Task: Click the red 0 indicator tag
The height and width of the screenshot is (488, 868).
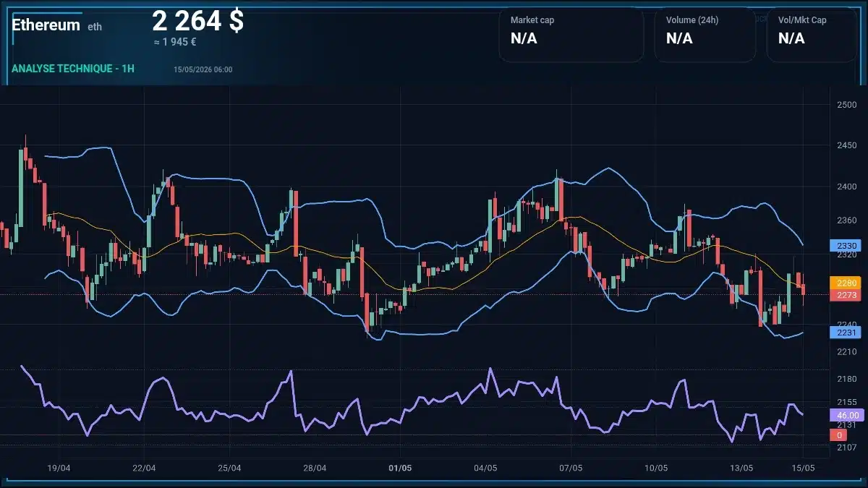Action: [x=839, y=435]
